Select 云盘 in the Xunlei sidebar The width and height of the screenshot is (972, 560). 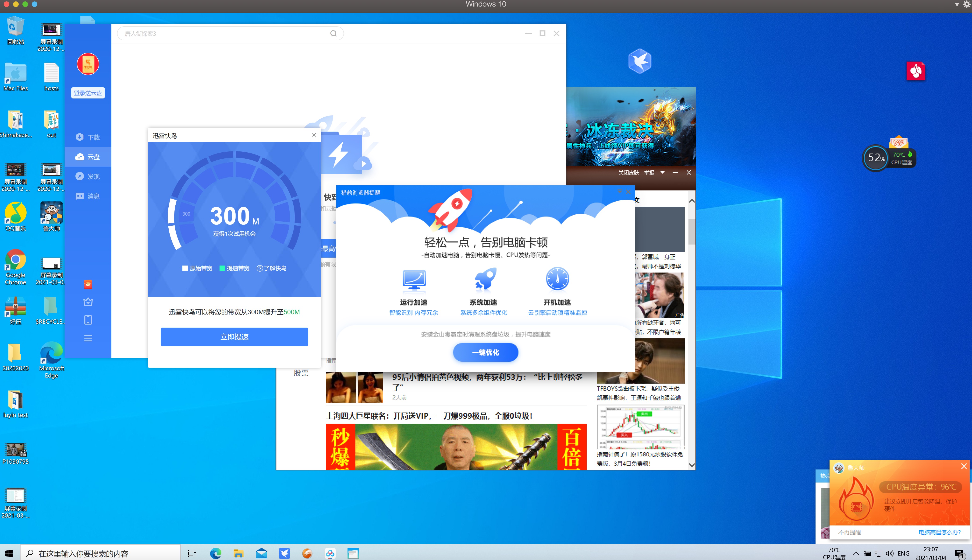(x=88, y=157)
